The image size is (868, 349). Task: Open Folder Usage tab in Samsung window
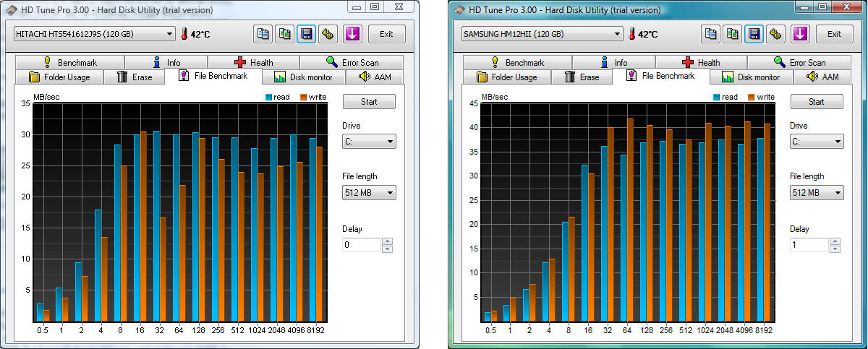point(506,77)
